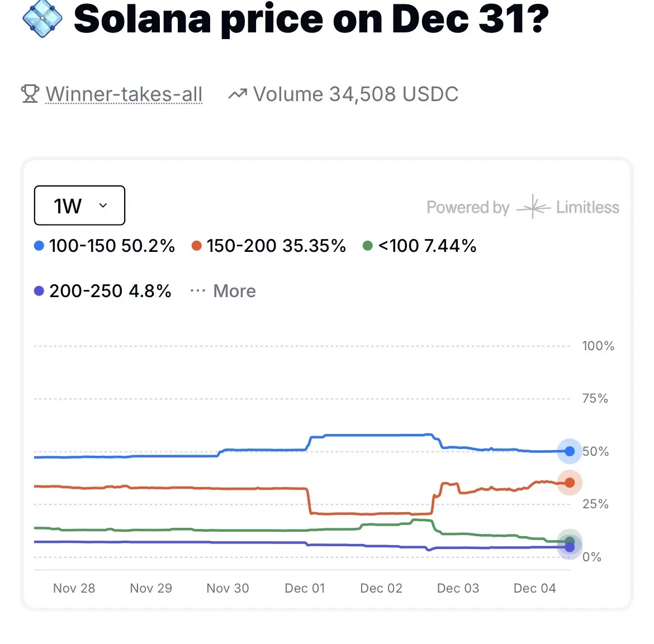The width and height of the screenshot is (654, 644).
Task: Click the trending arrow icon beside Volume
Action: coord(238,94)
